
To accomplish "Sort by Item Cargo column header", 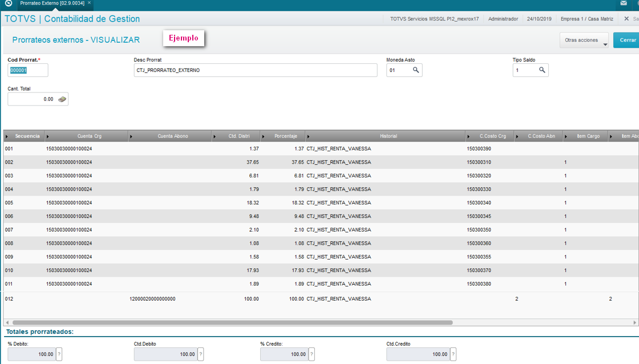I will click(x=585, y=136).
